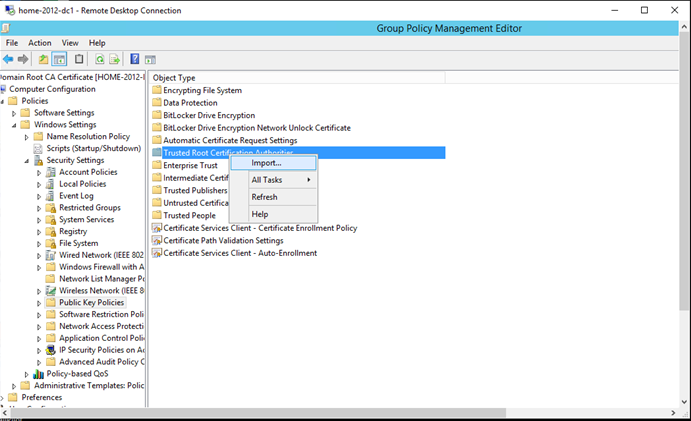Click the IP Security Policies icon
This screenshot has width=691, height=421.
pyautogui.click(x=51, y=350)
